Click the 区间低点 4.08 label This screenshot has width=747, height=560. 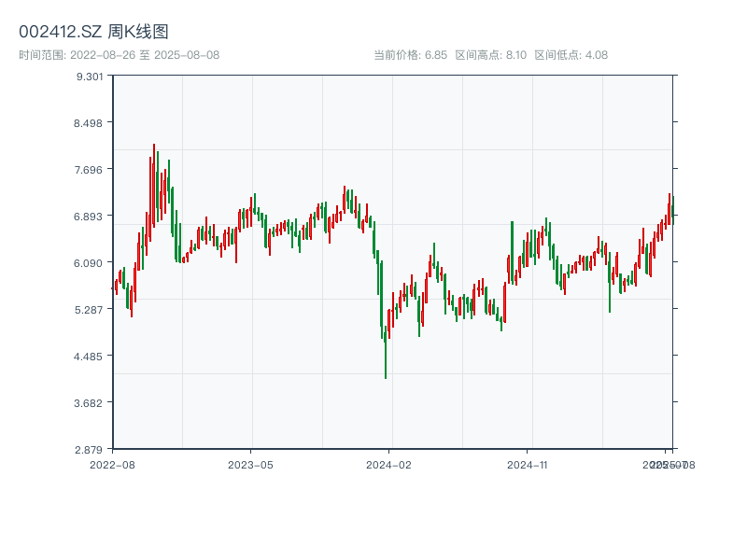coord(571,55)
